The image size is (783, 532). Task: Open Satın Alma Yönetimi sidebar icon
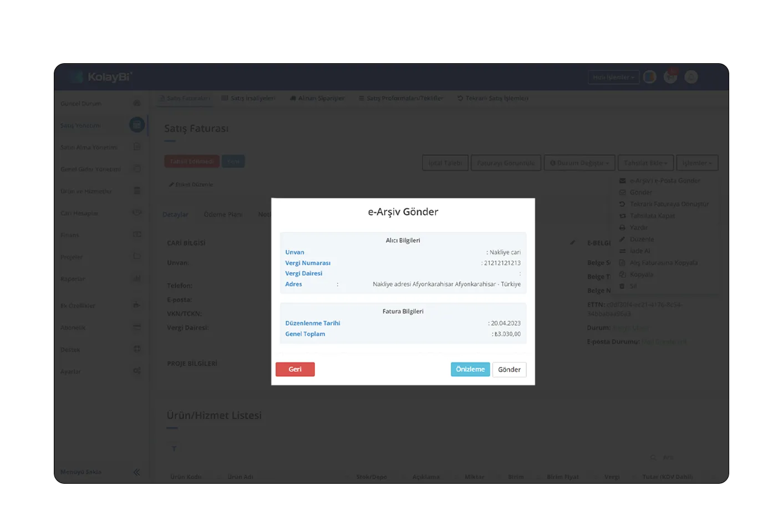137,147
